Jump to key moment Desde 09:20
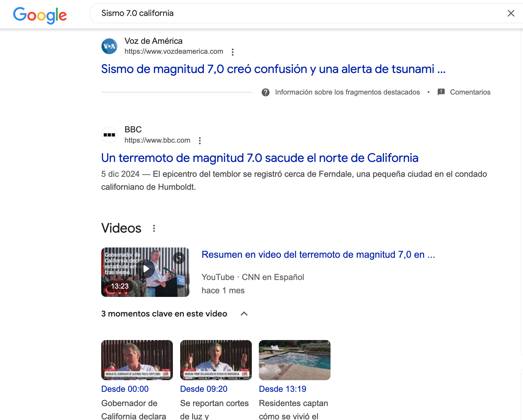Screen dimensions: 523x420 203,389
